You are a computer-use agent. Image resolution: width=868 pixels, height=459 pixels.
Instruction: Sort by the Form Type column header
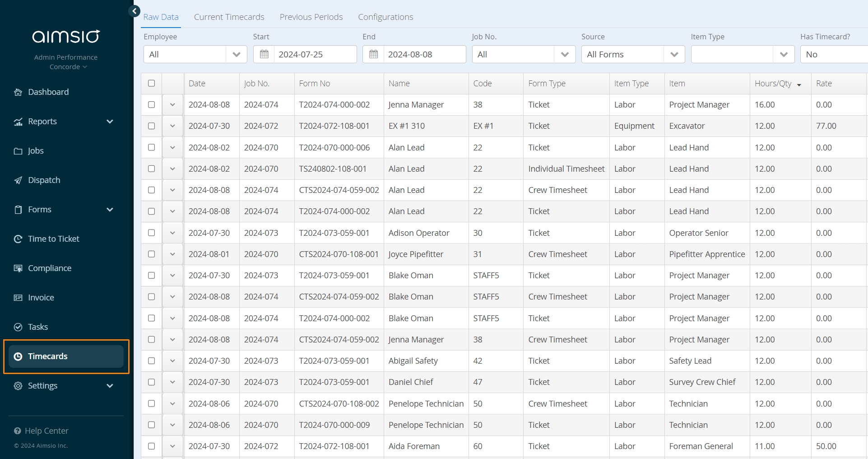(x=566, y=83)
